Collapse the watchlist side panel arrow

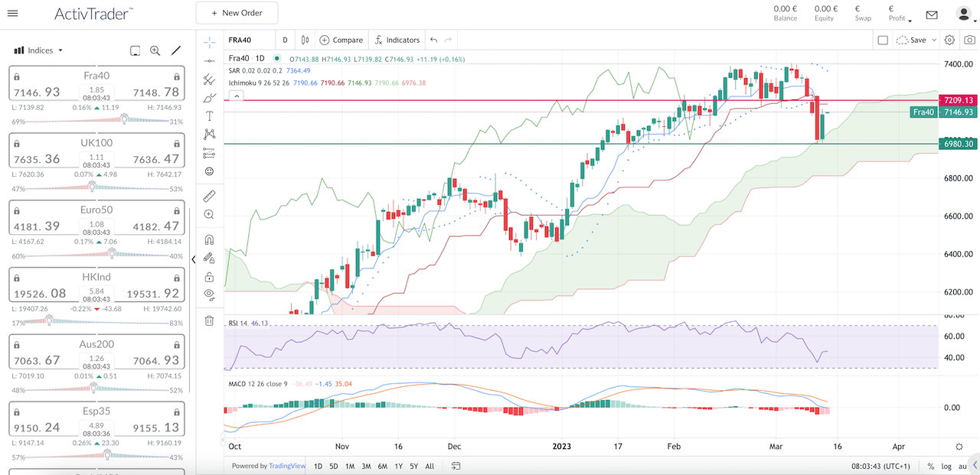coord(193,259)
